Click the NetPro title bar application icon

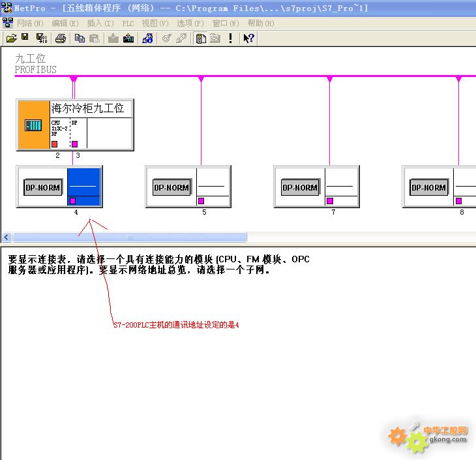pos(7,8)
